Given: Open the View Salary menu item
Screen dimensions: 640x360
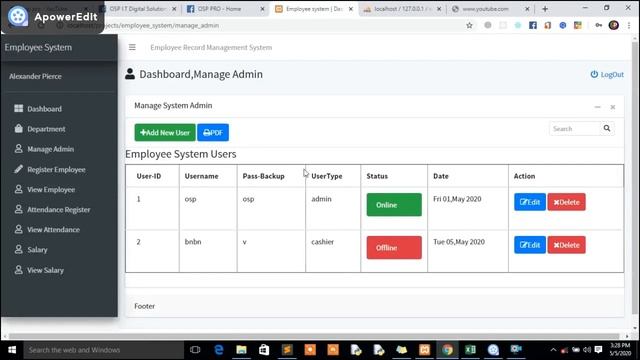Looking at the screenshot, I should (x=45, y=270).
